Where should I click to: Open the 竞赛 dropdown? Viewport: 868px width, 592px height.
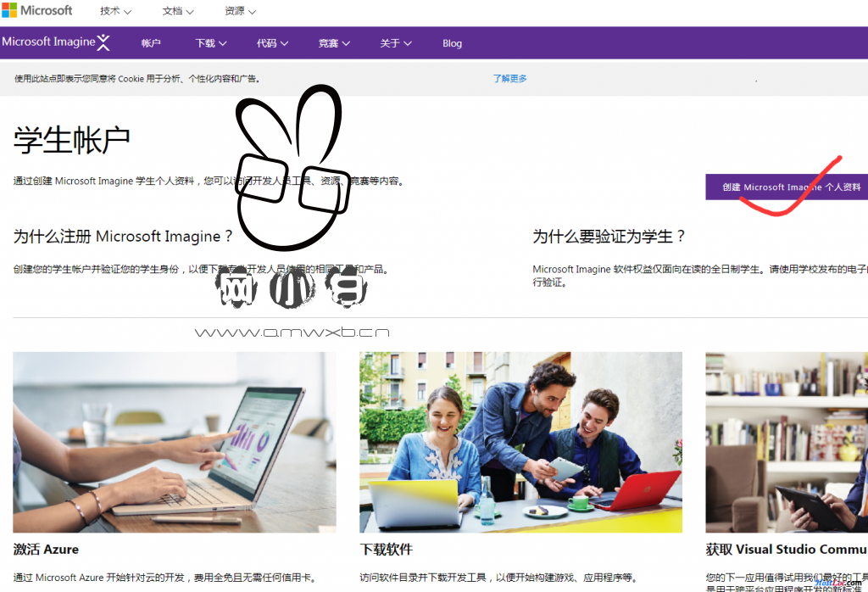click(x=332, y=42)
